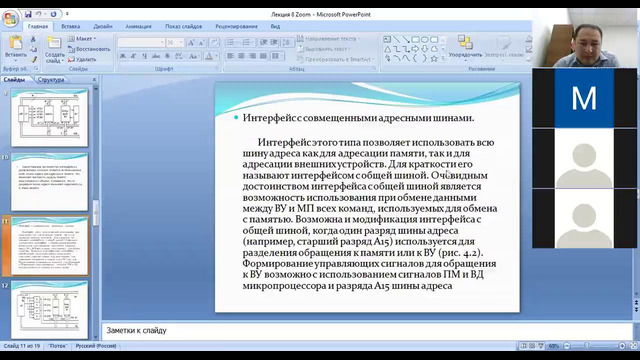
Task: Open the font color dropdown arrow
Action: pos(216,56)
